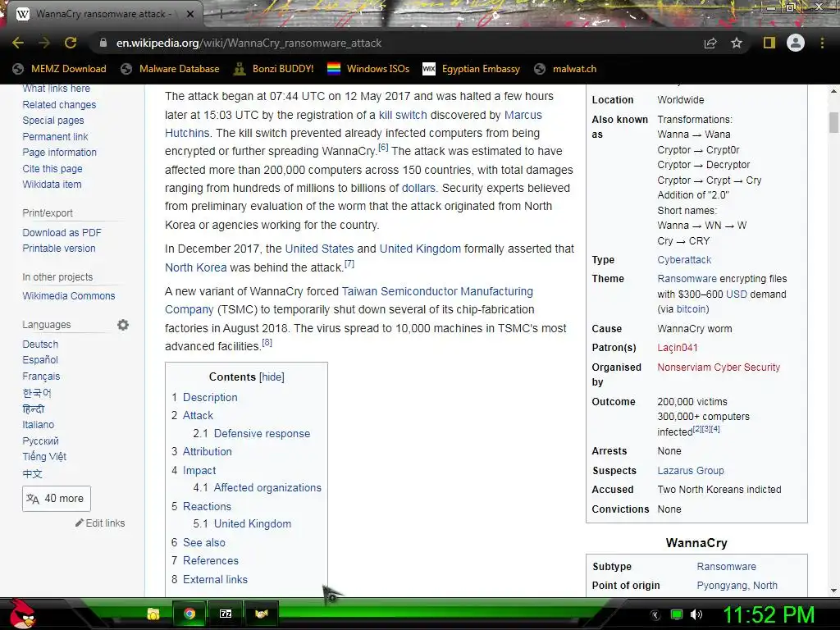This screenshot has height=630, width=840.
Task: Open the Egyptian Embassy bookmark
Action: pos(471,69)
